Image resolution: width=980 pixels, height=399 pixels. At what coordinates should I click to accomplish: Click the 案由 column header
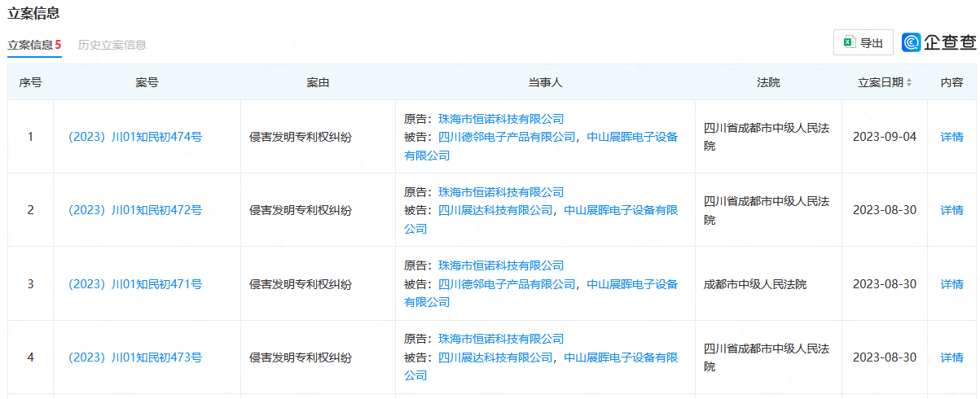[318, 83]
